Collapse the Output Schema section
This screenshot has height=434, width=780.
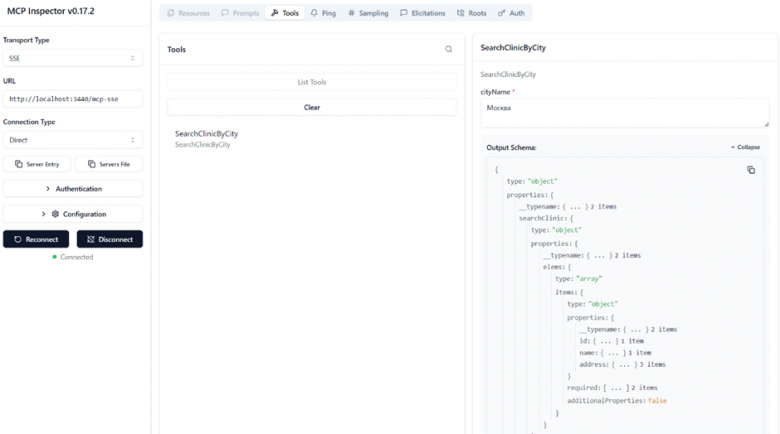[745, 147]
